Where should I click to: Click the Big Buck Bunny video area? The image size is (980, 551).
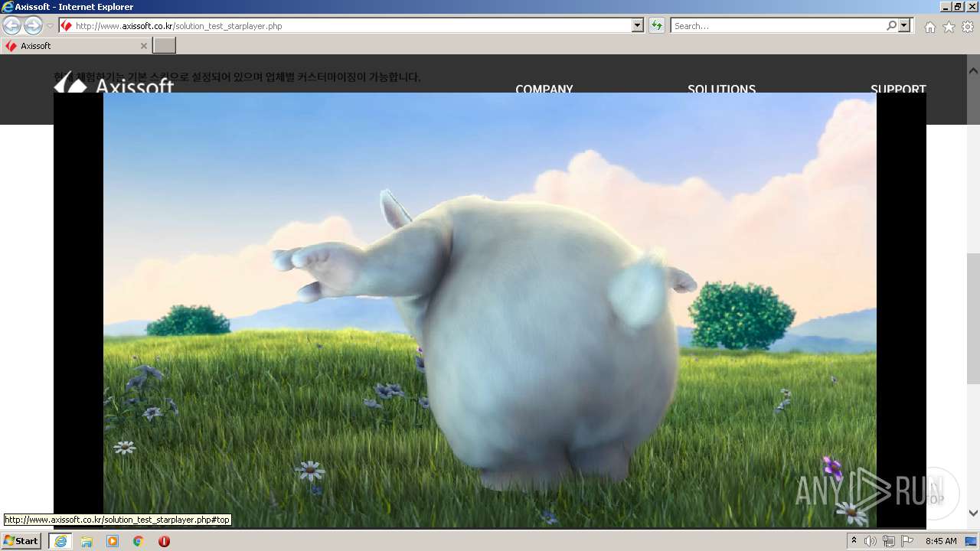[490, 310]
